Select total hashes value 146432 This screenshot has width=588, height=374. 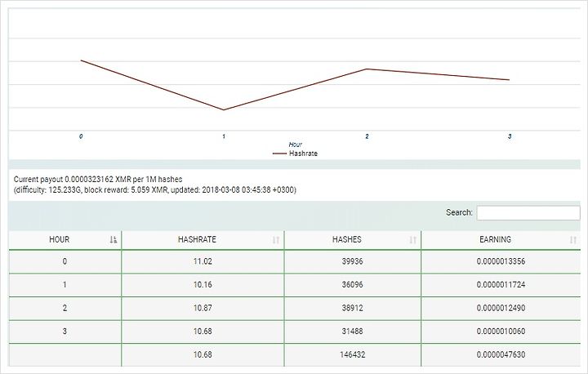click(x=352, y=354)
